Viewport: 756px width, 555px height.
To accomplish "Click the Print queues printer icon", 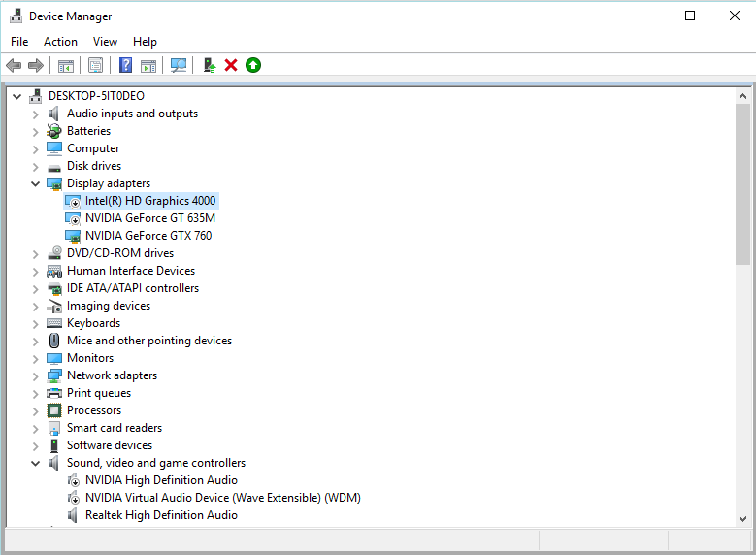I will tap(54, 393).
